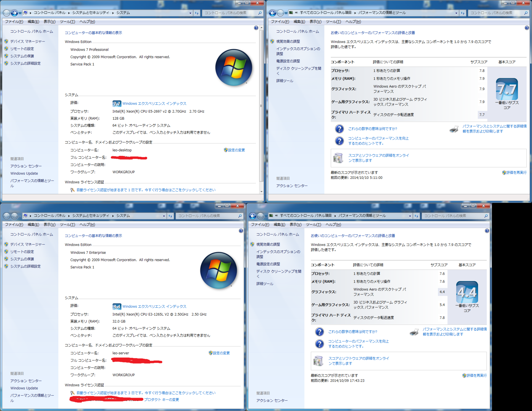Open the 表示(V) menu in the 7.7 score window
532x411 pixels.
click(x=315, y=22)
